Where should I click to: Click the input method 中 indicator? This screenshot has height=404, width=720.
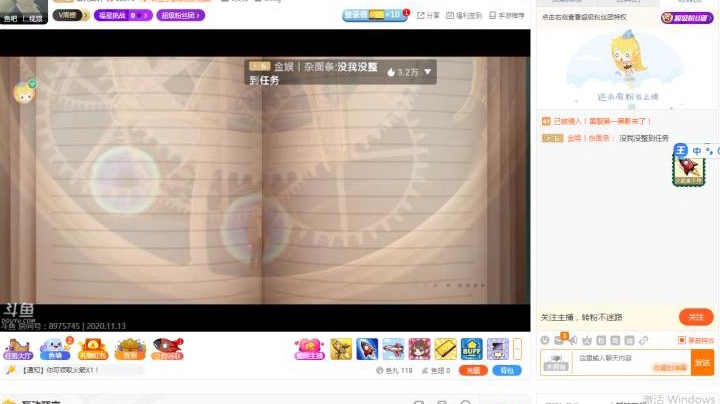click(x=697, y=151)
